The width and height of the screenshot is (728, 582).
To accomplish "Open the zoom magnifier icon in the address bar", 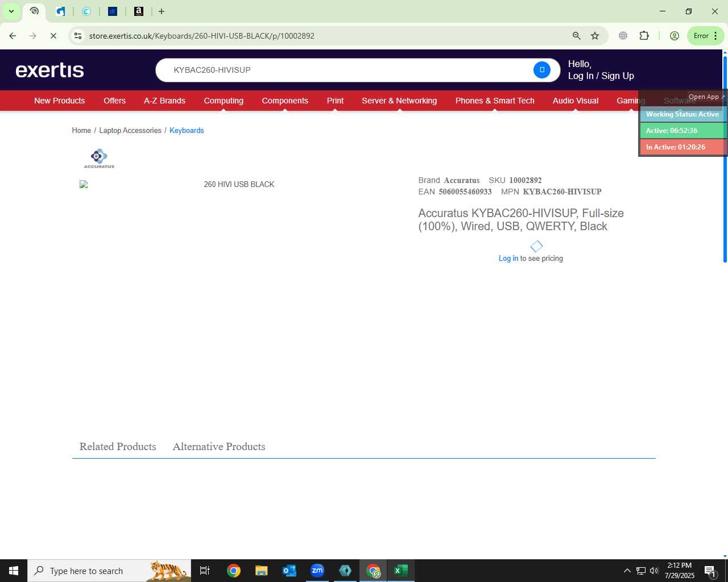I will click(576, 36).
